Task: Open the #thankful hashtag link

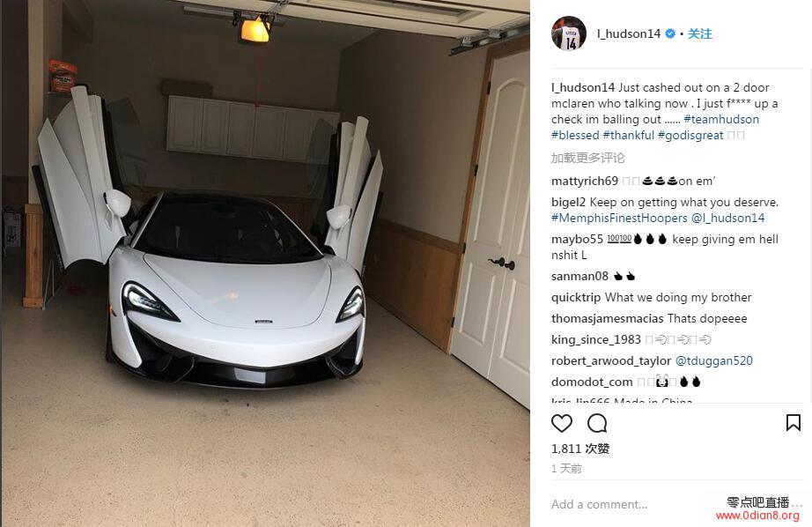Action: (629, 135)
